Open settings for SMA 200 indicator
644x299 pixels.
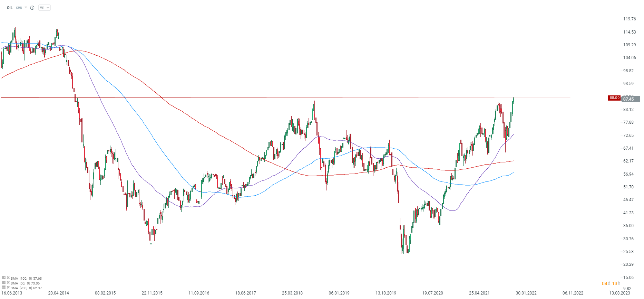pyautogui.click(x=4, y=287)
